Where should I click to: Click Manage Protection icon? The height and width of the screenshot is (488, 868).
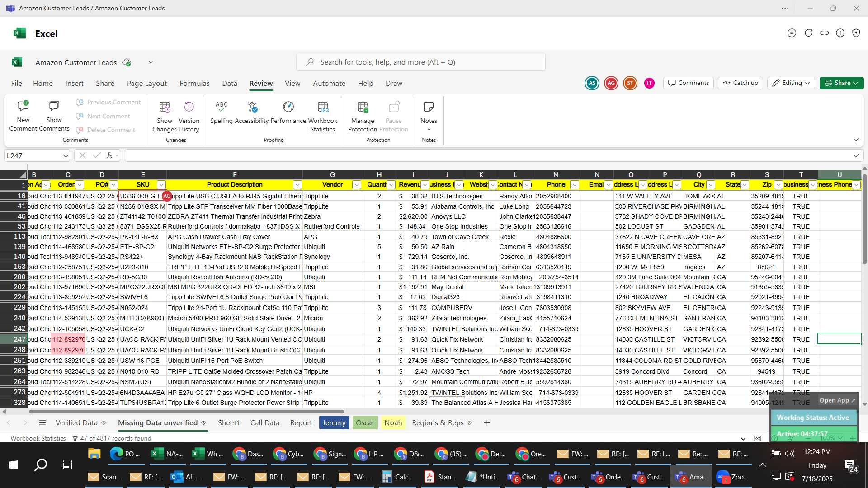coord(363,107)
